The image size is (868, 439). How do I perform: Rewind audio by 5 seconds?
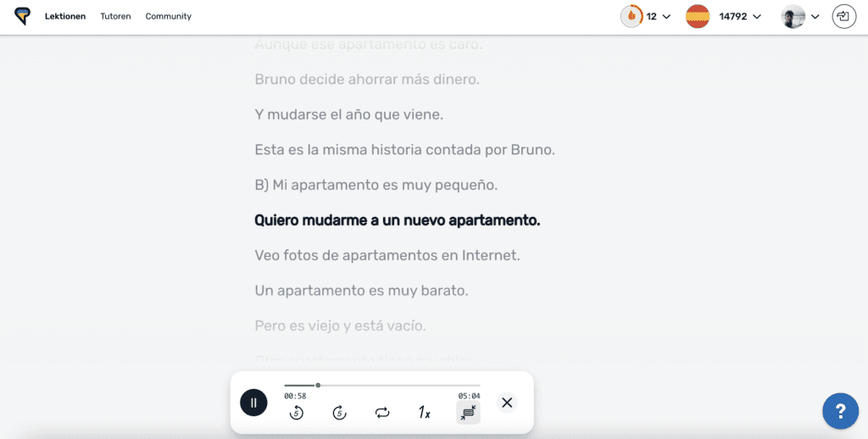point(296,413)
